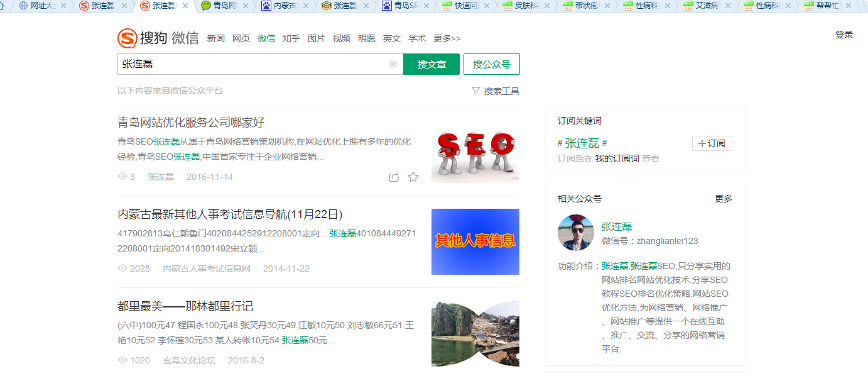
Task: Expand the 更多>> categories menu
Action: [x=447, y=38]
